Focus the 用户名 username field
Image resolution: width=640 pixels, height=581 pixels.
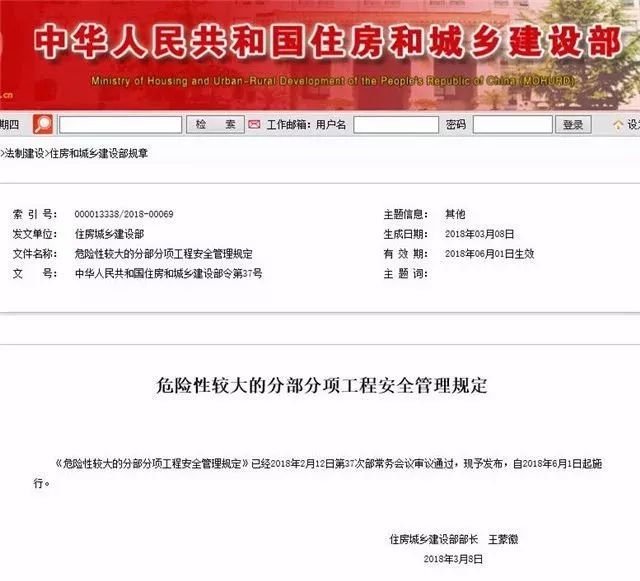click(396, 125)
